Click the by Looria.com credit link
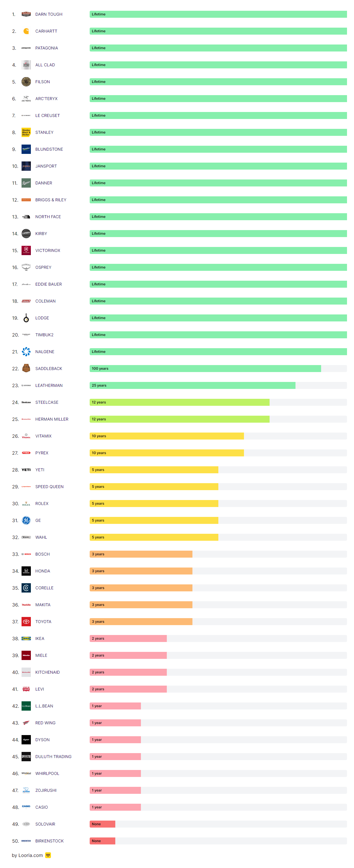 pyautogui.click(x=27, y=855)
